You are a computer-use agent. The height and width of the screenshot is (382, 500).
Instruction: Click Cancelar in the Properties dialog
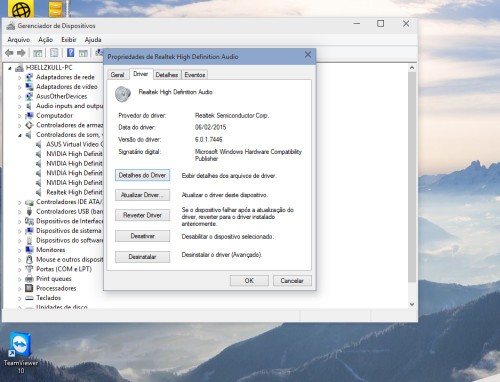click(x=292, y=281)
